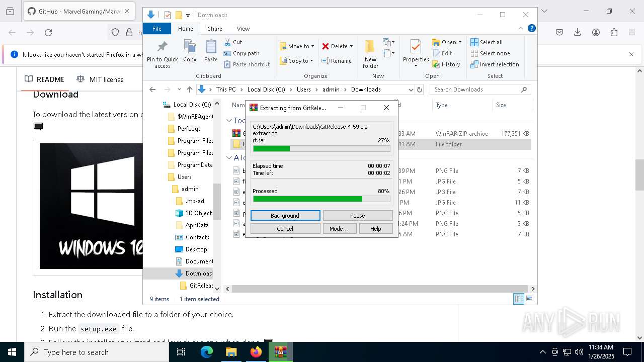The width and height of the screenshot is (644, 362).
Task: Click the Pause button in extraction dialog
Action: click(x=358, y=216)
